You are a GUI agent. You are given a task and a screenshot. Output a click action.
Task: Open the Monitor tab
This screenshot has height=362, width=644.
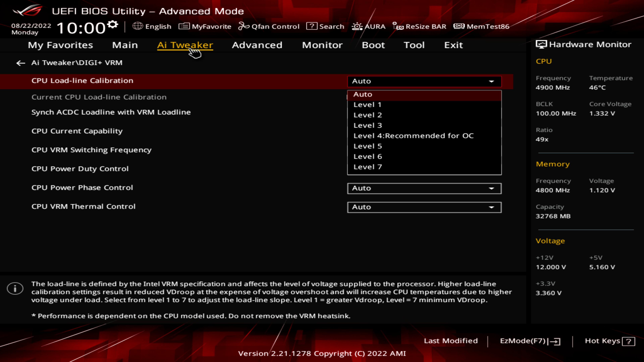pos(322,45)
